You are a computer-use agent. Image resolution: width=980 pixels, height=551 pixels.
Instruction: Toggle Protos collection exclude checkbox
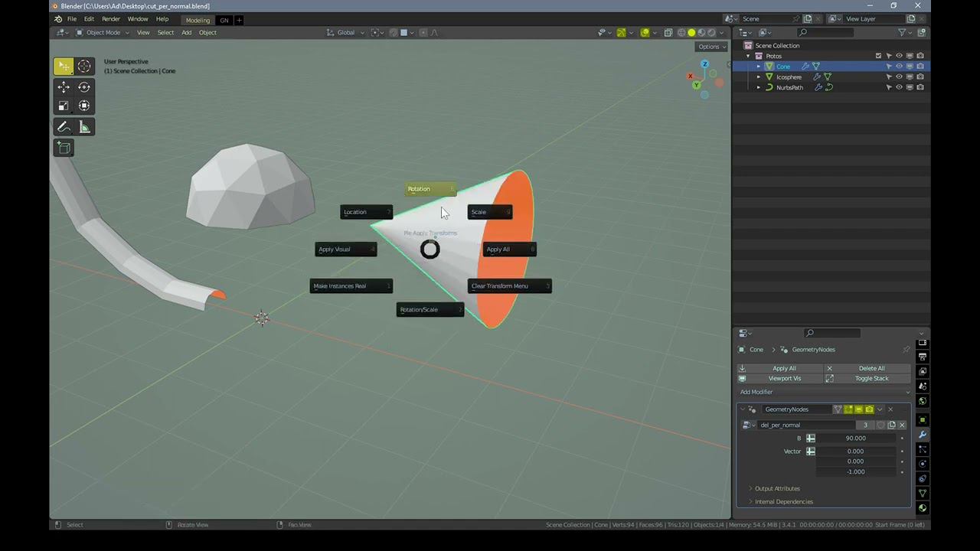point(878,56)
